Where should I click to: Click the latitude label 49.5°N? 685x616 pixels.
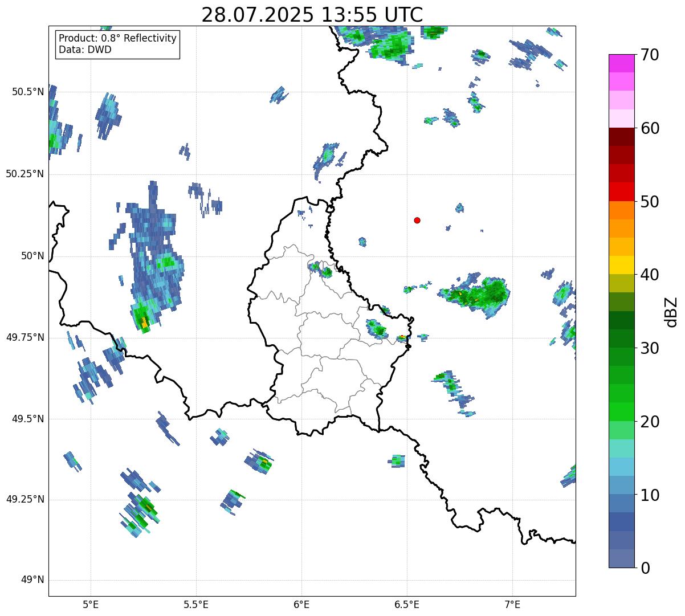(28, 419)
